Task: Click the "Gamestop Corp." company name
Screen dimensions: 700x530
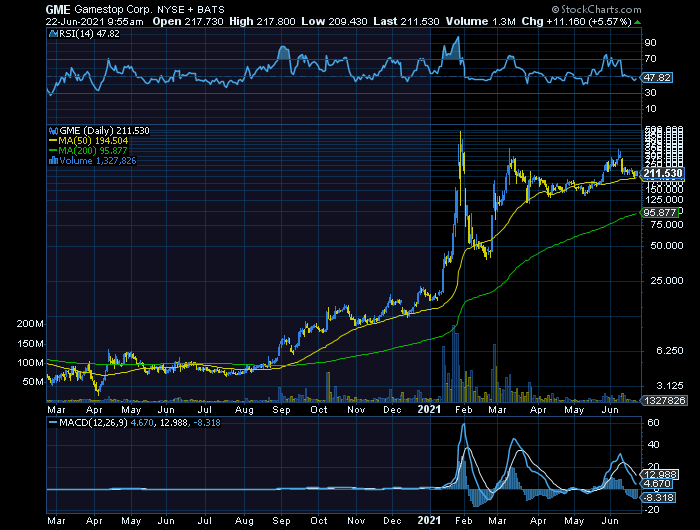Action: click(113, 9)
